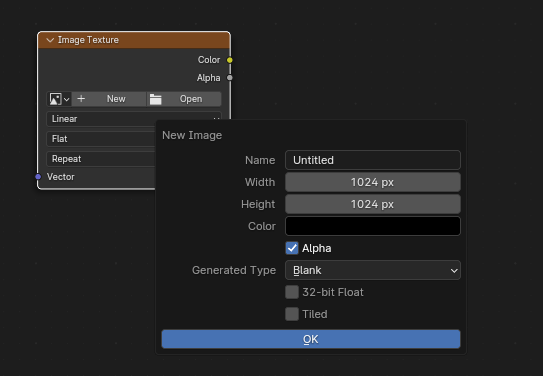This screenshot has width=543, height=376.
Task: Uncheck the Alpha checkbox
Action: (x=292, y=248)
